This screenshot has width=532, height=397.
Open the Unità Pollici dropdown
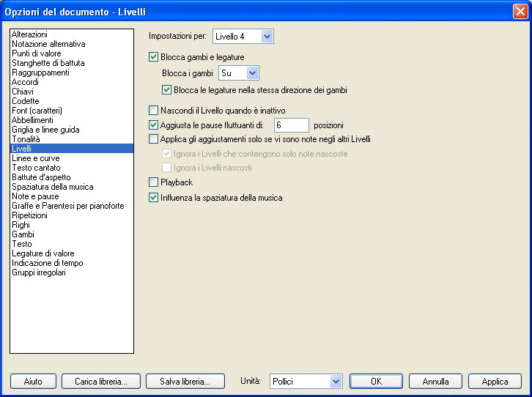click(x=336, y=382)
